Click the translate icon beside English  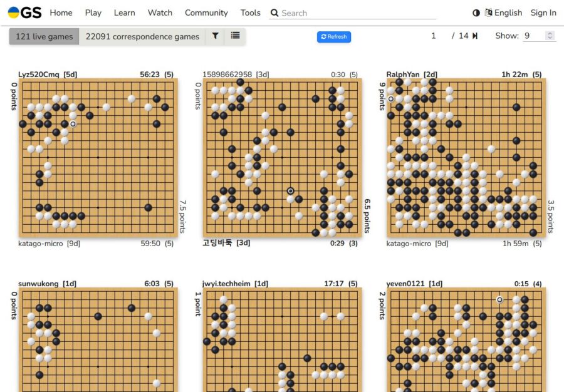click(x=489, y=13)
